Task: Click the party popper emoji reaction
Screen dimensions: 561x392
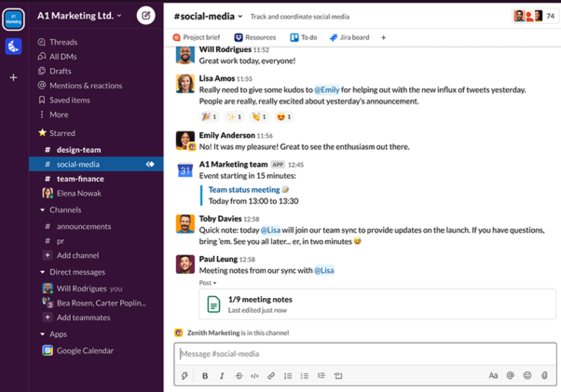Action: tap(209, 116)
